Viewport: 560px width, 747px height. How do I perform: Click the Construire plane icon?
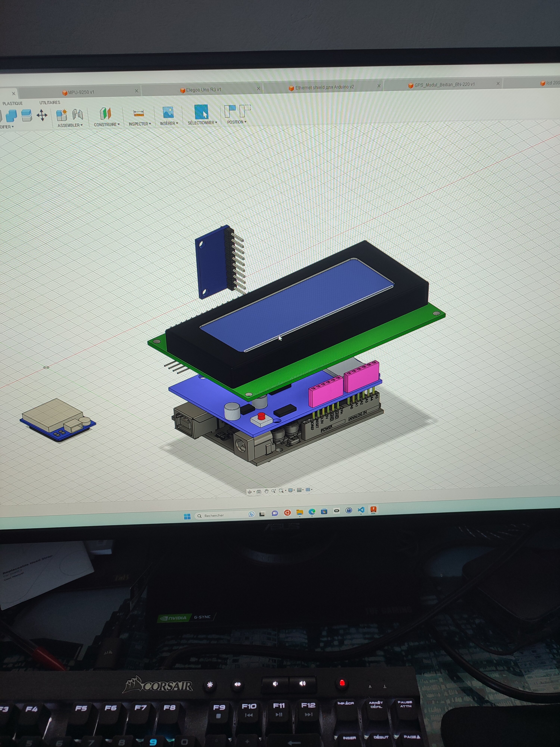pyautogui.click(x=105, y=114)
